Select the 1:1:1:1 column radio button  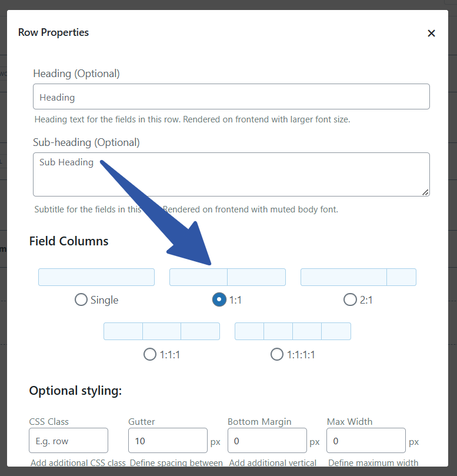(277, 354)
